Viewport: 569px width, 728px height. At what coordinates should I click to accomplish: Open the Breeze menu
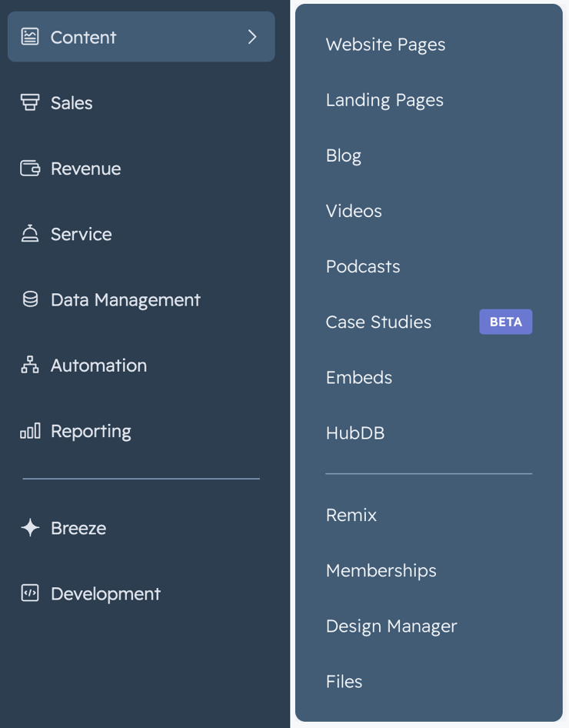click(x=78, y=529)
